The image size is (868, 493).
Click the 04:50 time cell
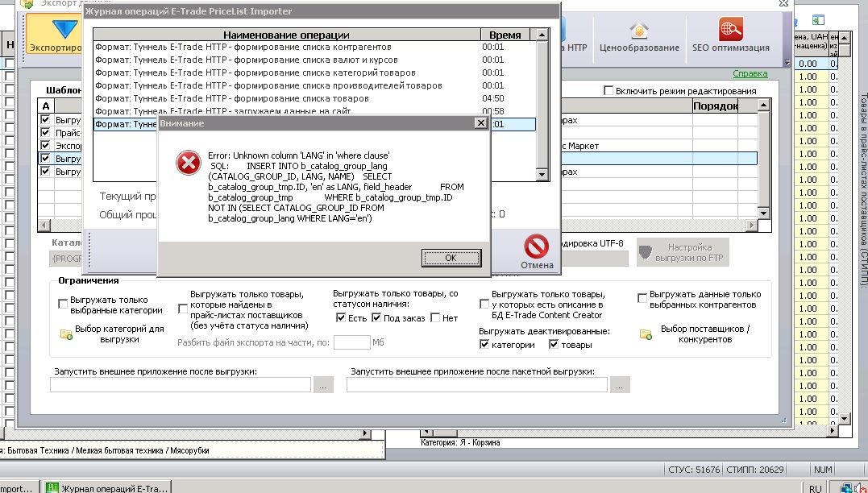click(492, 98)
